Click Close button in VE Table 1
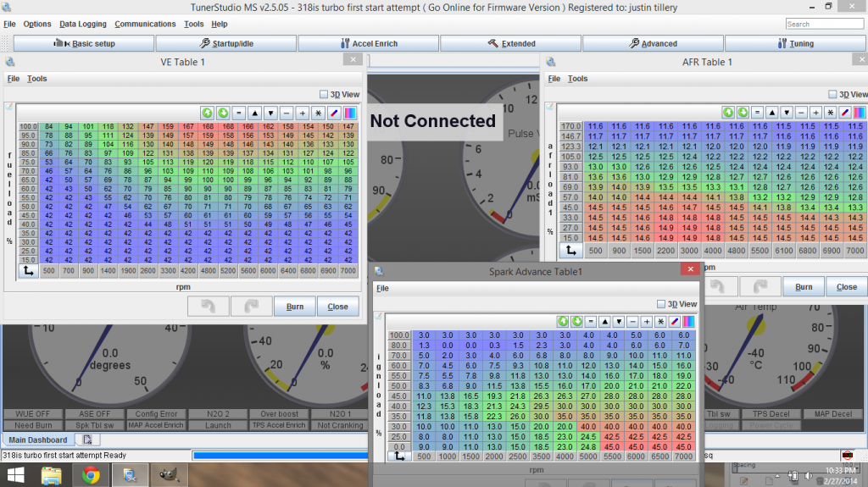The height and width of the screenshot is (487, 868). pos(337,307)
